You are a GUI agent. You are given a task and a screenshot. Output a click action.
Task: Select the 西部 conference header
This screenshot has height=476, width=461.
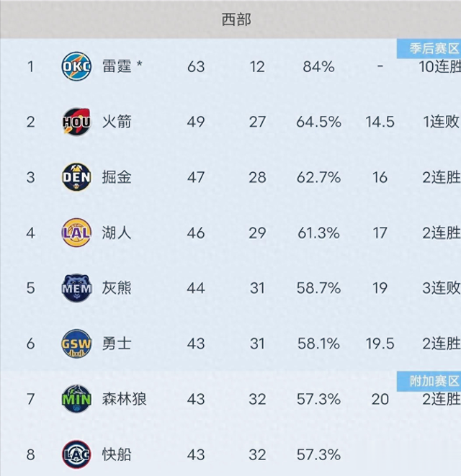pyautogui.click(x=236, y=19)
